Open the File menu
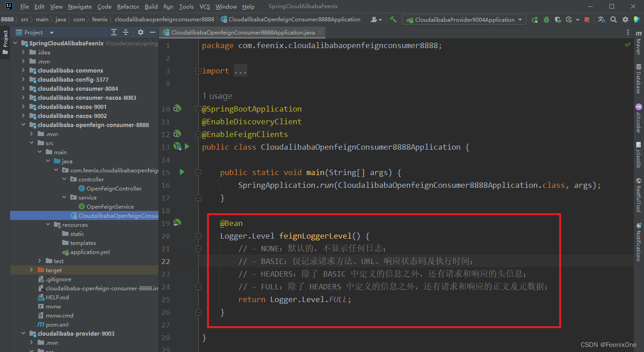 pos(25,6)
